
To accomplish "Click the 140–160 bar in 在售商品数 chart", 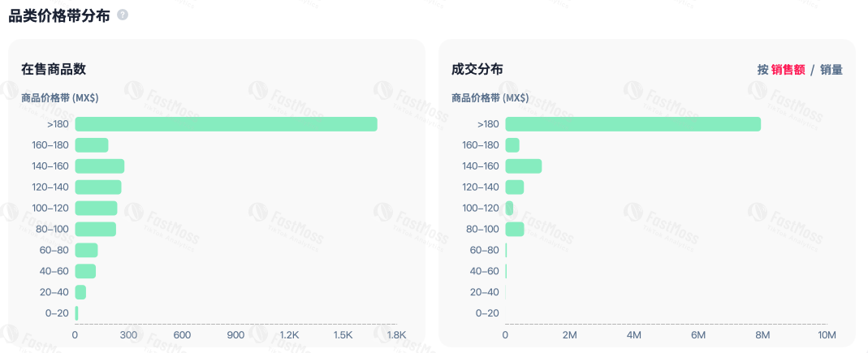I will [x=100, y=166].
